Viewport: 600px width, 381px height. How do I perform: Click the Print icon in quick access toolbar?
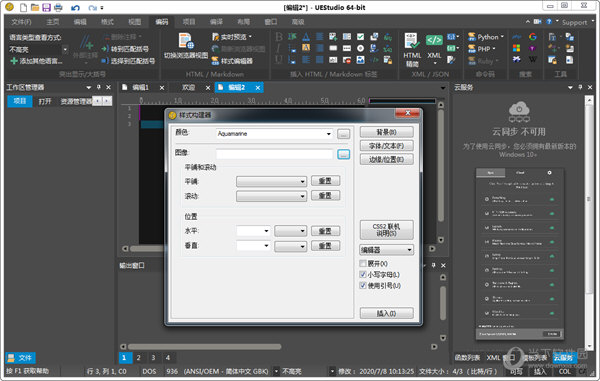pyautogui.click(x=58, y=7)
